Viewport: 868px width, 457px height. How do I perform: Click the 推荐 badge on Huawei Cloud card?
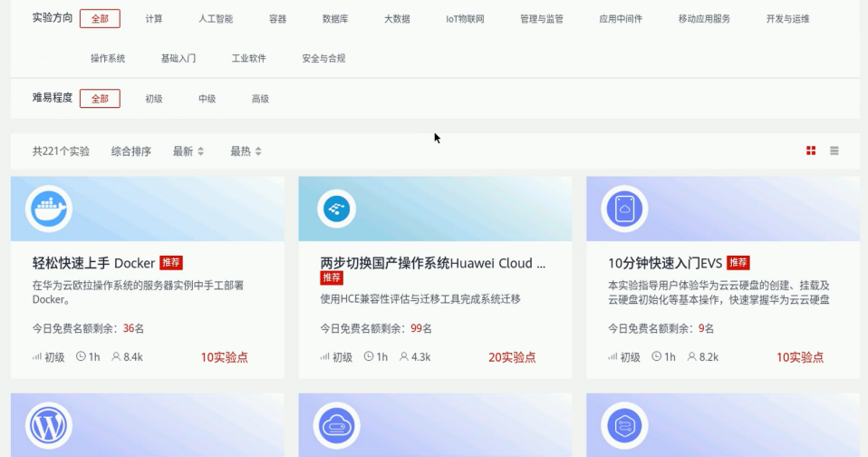coord(332,277)
